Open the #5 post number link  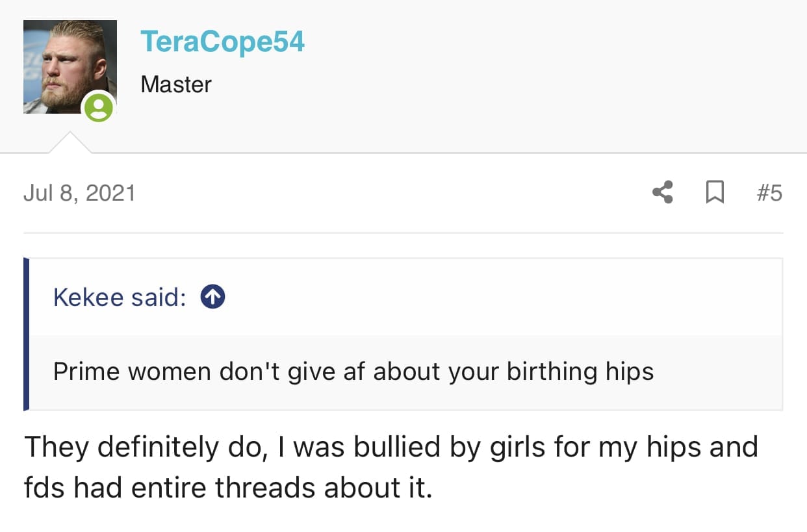tap(769, 193)
